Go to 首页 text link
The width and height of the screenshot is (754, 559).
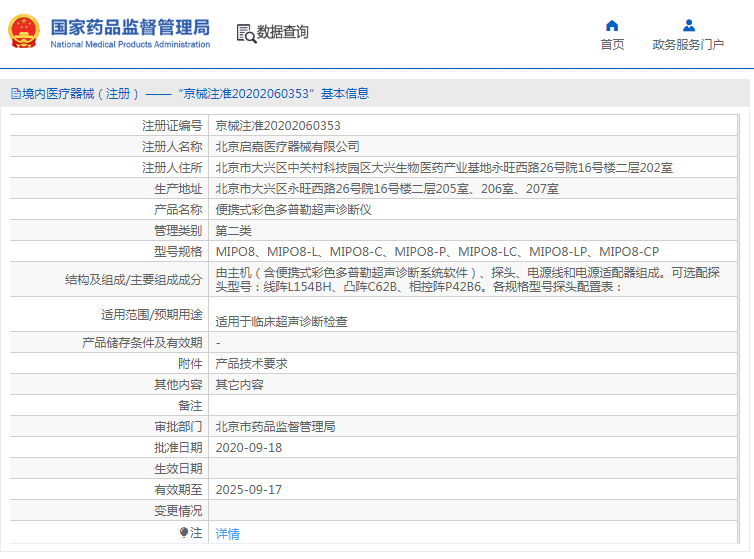click(612, 45)
